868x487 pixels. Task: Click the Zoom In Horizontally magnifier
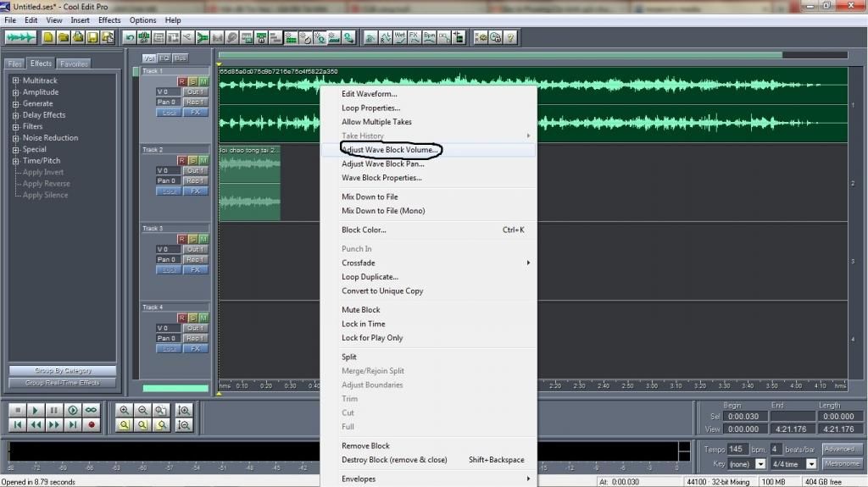click(x=125, y=410)
